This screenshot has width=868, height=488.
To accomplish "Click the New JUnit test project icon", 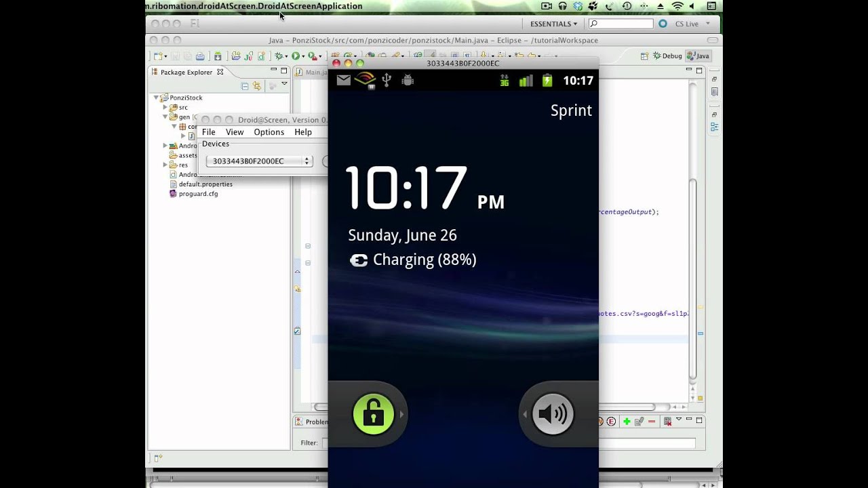I will [x=248, y=56].
